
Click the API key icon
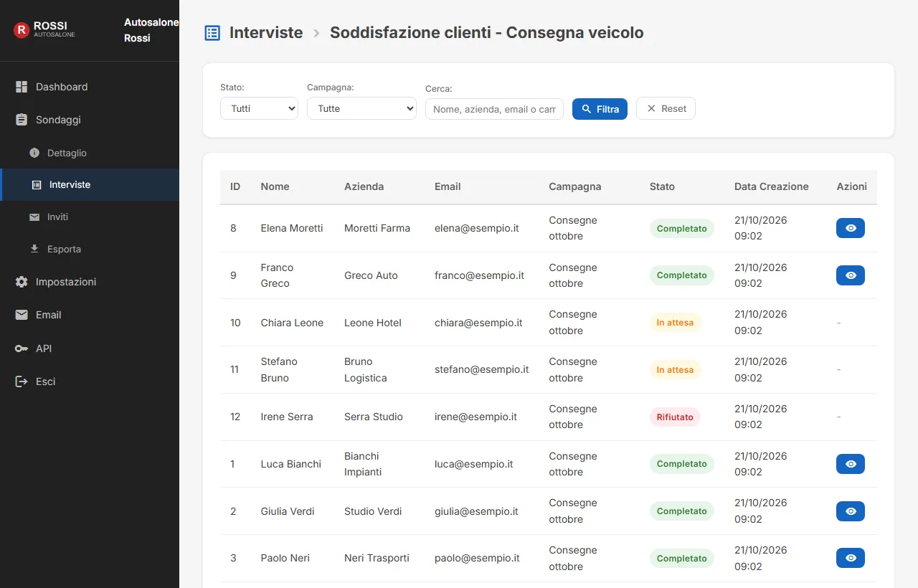click(x=22, y=348)
